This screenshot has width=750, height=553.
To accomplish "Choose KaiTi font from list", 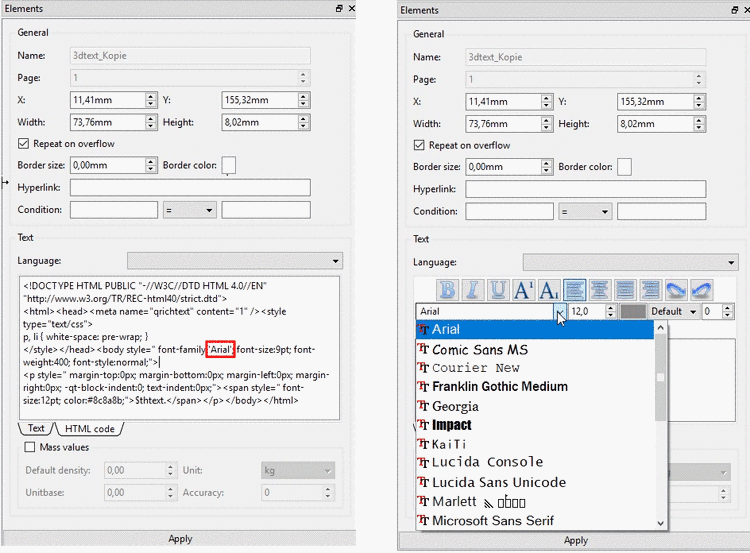I will [535, 444].
